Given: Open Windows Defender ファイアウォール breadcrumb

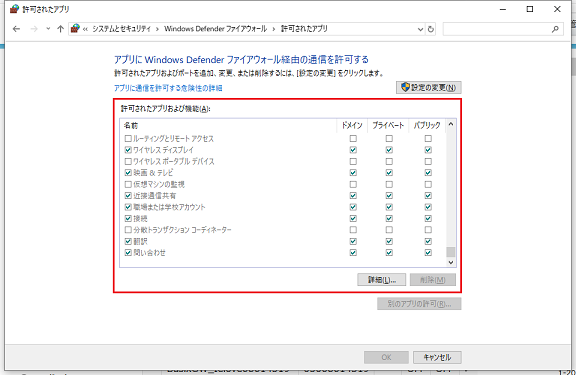Looking at the screenshot, I should 215,29.
